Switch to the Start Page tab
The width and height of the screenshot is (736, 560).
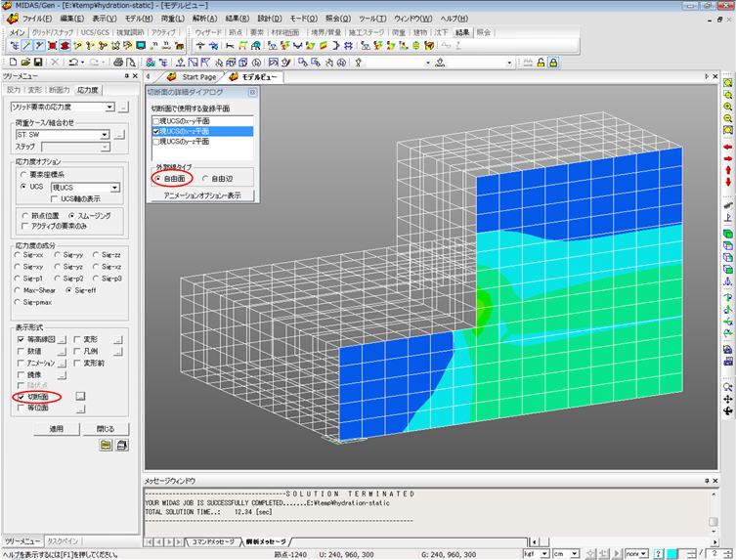pyautogui.click(x=199, y=77)
